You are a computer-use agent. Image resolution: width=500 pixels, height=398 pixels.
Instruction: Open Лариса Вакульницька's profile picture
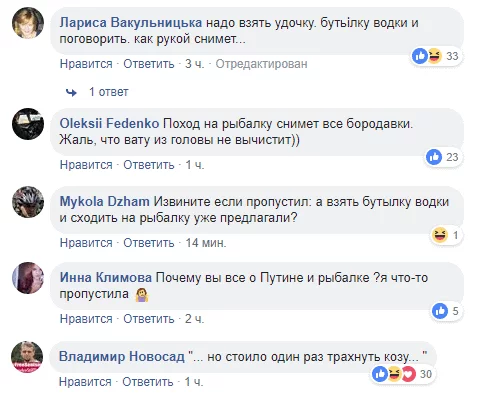tap(28, 23)
